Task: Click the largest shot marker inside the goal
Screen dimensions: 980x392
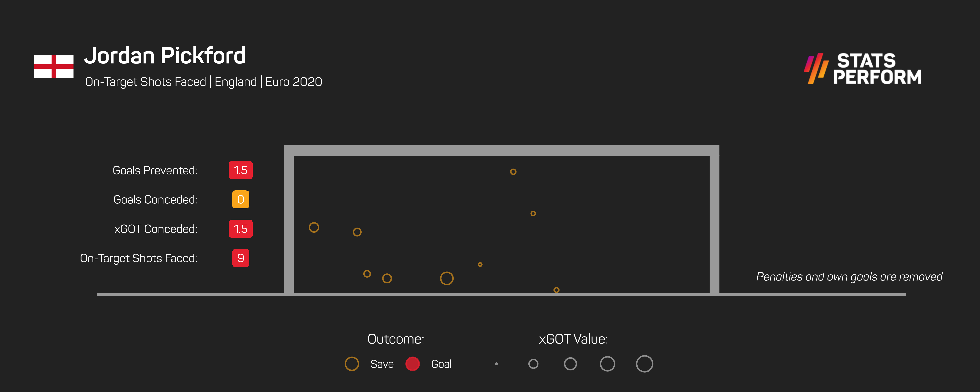Action: [447, 278]
